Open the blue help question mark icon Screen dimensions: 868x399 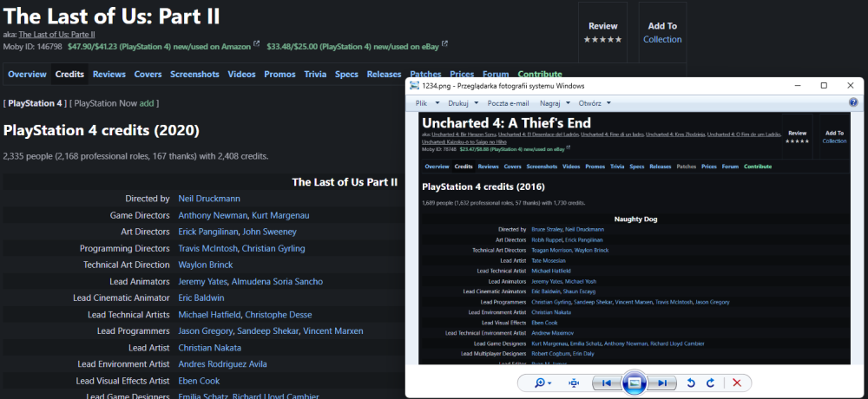tap(852, 102)
